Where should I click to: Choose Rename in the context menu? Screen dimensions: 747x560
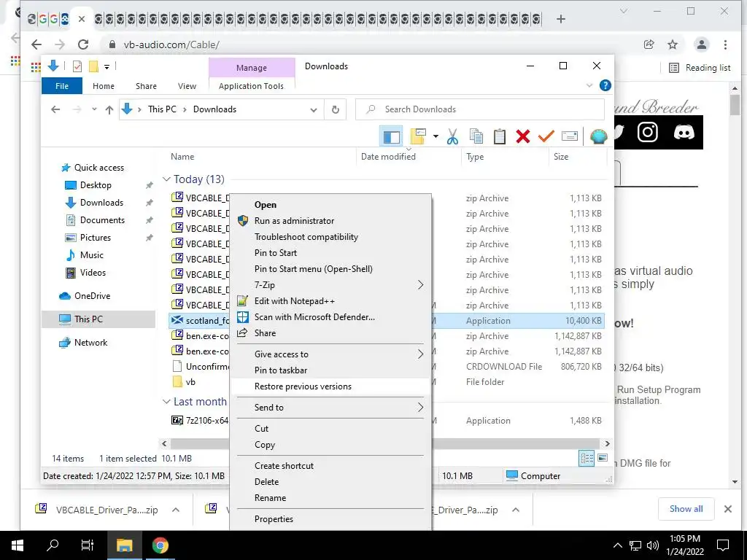[330, 498]
